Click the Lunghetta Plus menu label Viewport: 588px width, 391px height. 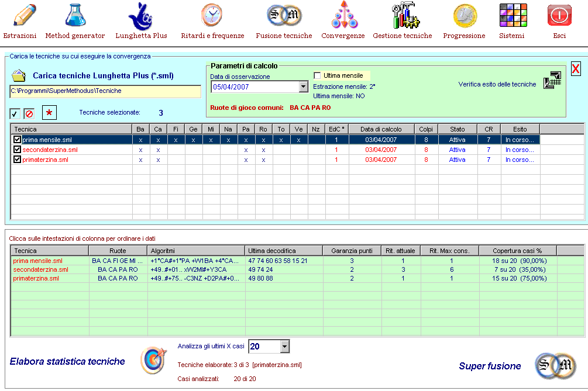click(x=142, y=36)
